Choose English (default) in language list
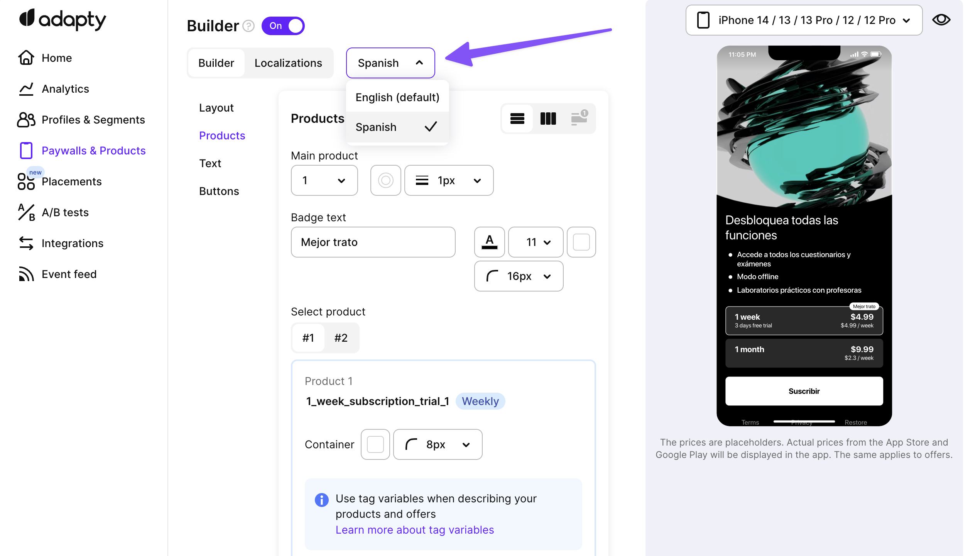 pos(397,97)
